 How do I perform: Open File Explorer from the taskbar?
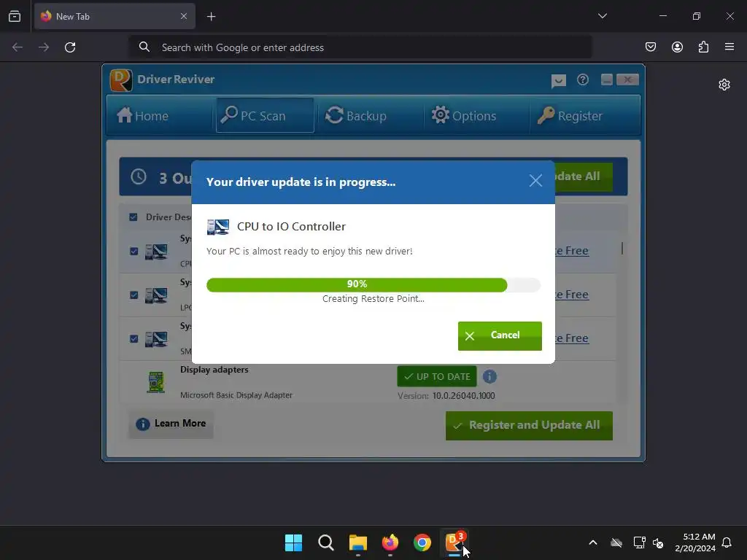coord(357,542)
